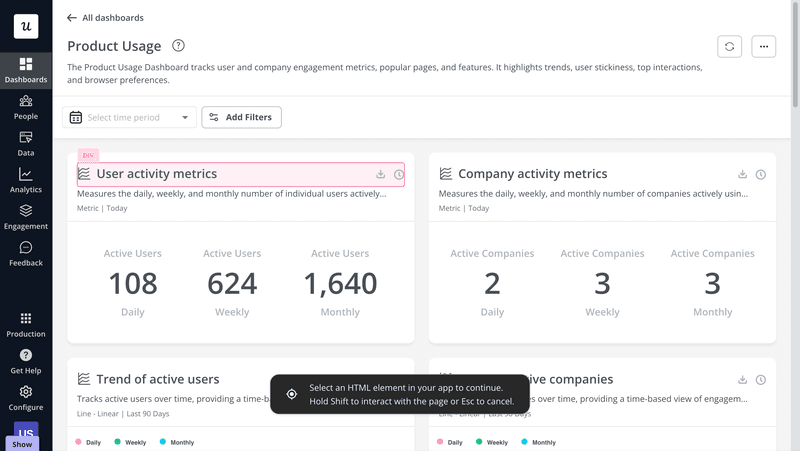Click the Add Filters button
Image resolution: width=800 pixels, height=451 pixels.
[x=241, y=118]
